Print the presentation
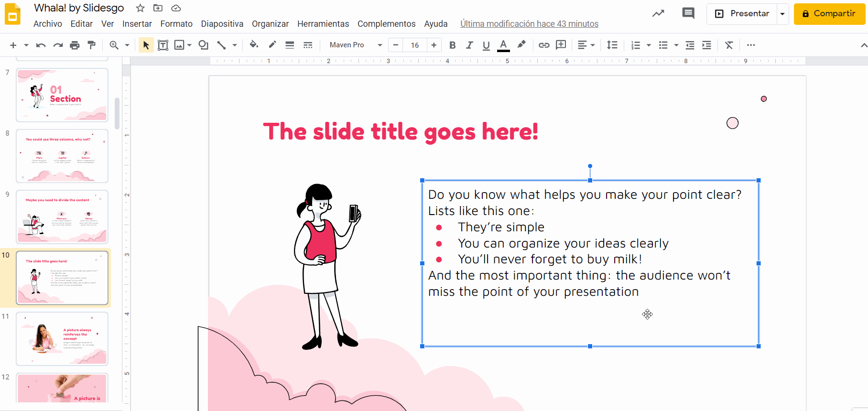 pyautogui.click(x=75, y=45)
